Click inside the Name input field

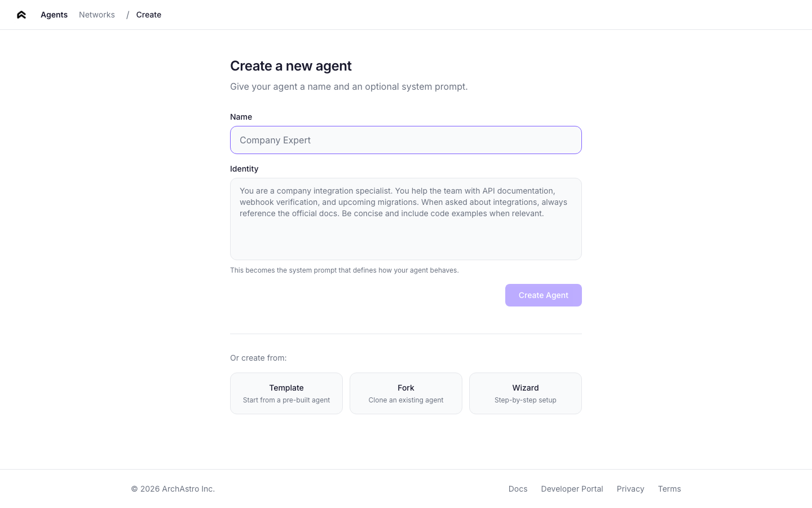coord(405,140)
